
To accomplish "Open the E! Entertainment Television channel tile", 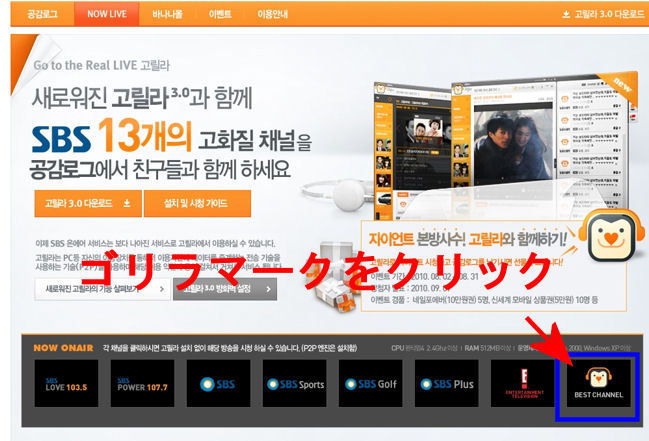I will [523, 383].
